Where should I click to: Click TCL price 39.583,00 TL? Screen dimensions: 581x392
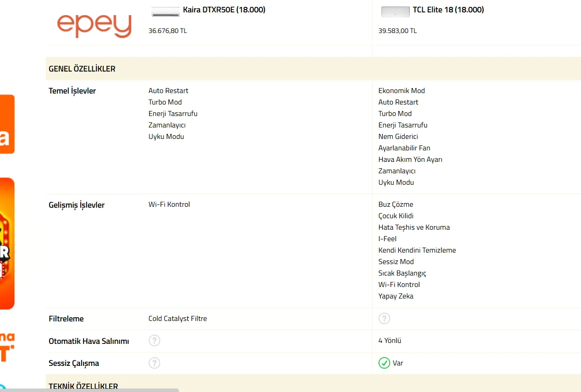[397, 31]
